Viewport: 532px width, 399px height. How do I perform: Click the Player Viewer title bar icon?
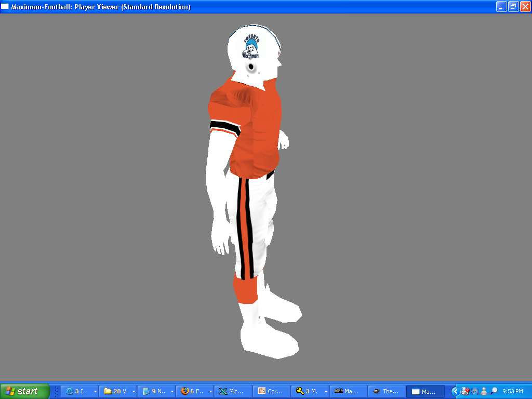[5, 6]
